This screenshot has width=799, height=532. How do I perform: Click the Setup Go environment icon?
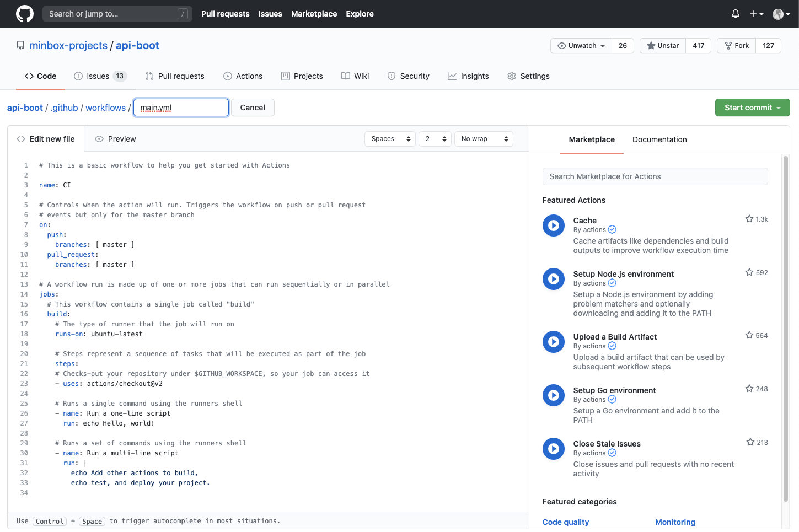(x=554, y=395)
